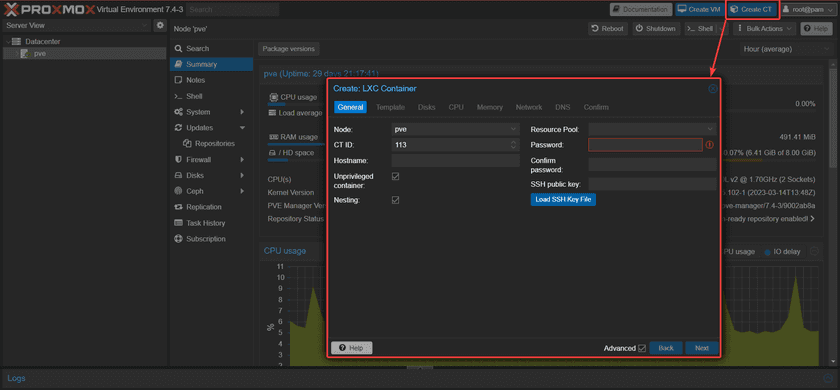This screenshot has height=390, width=840.
Task: Toggle the Advanced checkbox
Action: [642, 348]
